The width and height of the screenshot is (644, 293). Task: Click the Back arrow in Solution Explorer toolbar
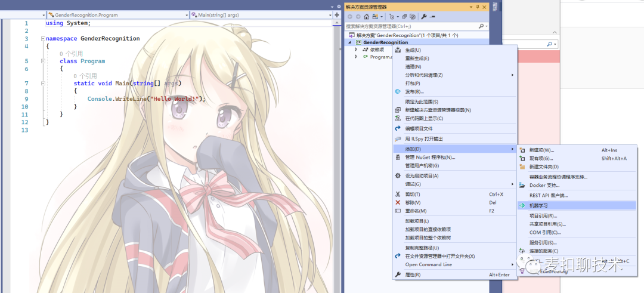click(x=350, y=17)
